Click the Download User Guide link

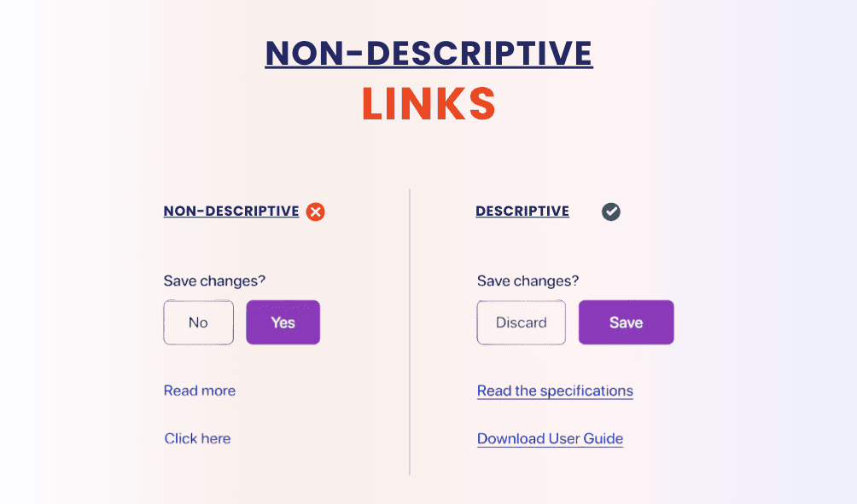(x=550, y=438)
